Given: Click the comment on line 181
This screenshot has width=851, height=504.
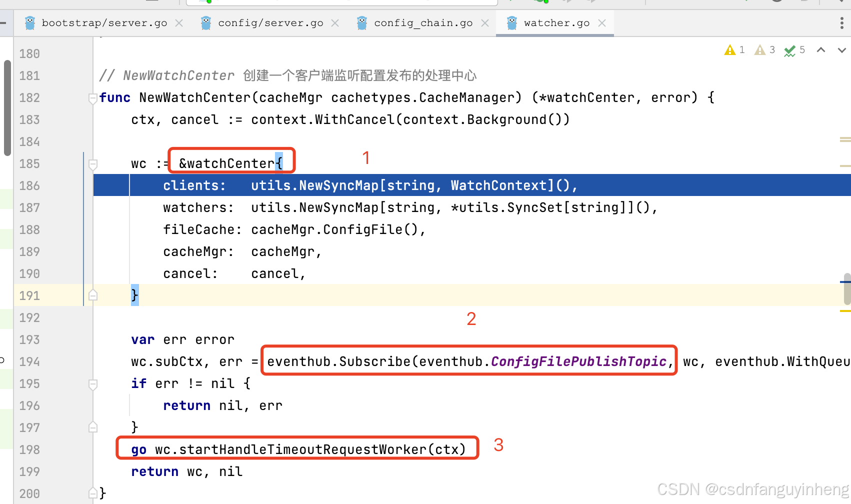Looking at the screenshot, I should (x=288, y=75).
